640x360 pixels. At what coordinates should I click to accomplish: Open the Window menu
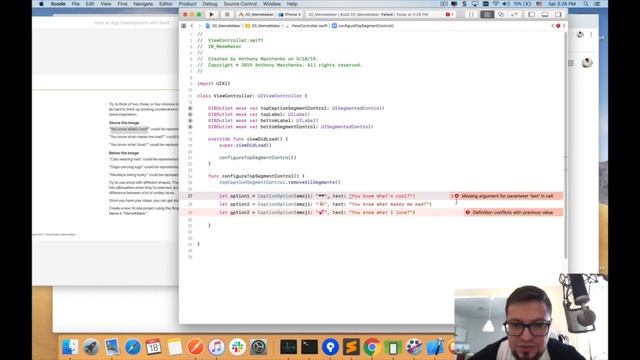point(272,4)
